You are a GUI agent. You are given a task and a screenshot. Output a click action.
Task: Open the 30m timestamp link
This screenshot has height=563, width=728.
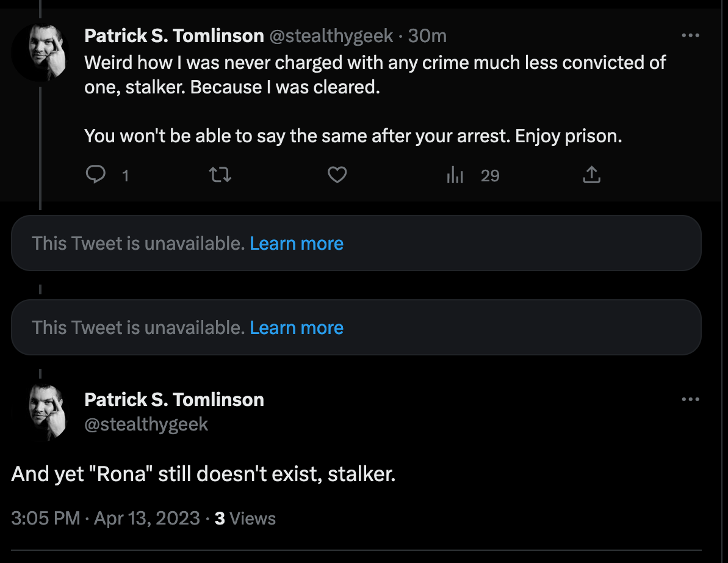pos(427,36)
